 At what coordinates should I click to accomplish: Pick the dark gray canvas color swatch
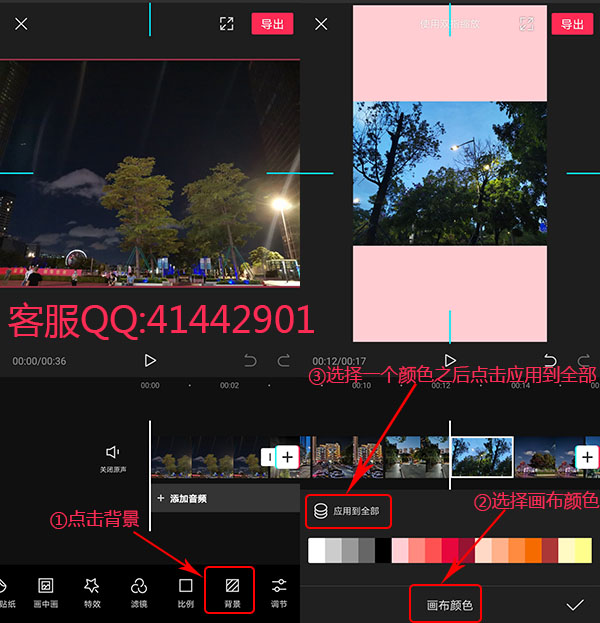click(x=366, y=550)
